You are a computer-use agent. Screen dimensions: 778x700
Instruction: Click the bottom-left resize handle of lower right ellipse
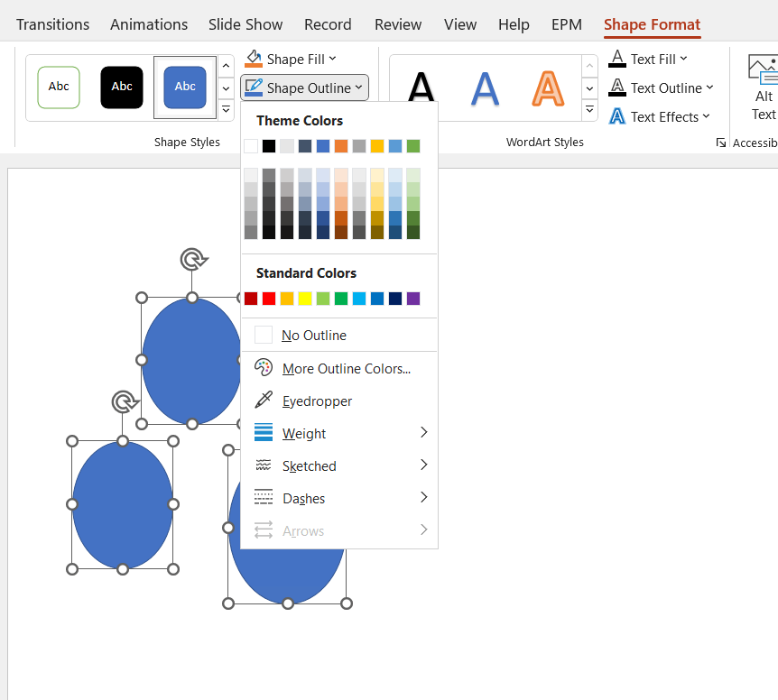228,603
